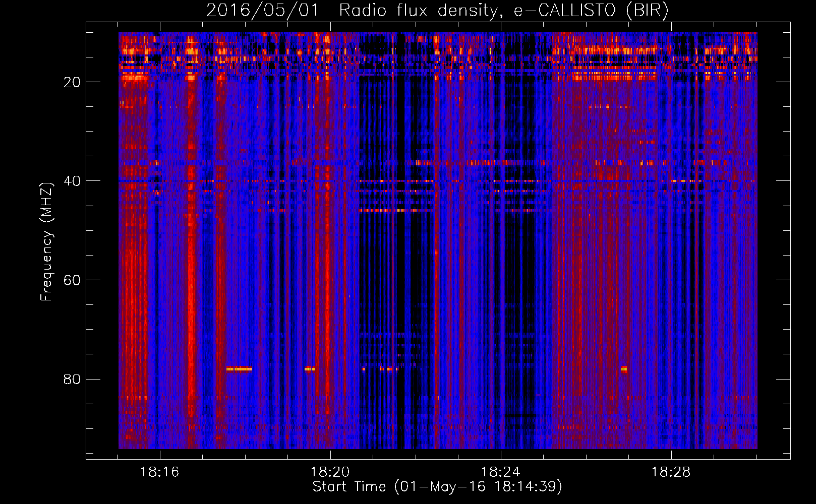Click the '80' frequency tick label
Image resolution: width=816 pixels, height=504 pixels.
coord(72,380)
